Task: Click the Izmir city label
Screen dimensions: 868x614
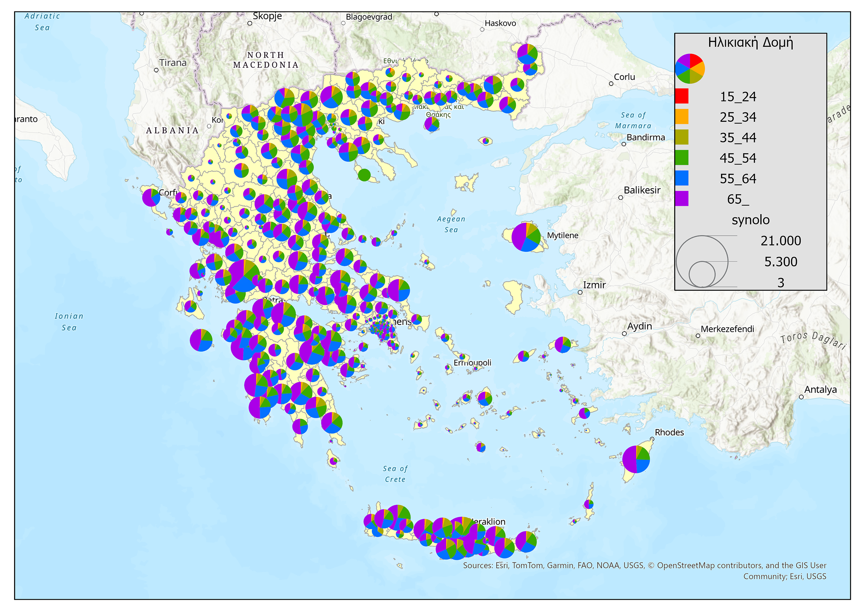Action: [594, 285]
